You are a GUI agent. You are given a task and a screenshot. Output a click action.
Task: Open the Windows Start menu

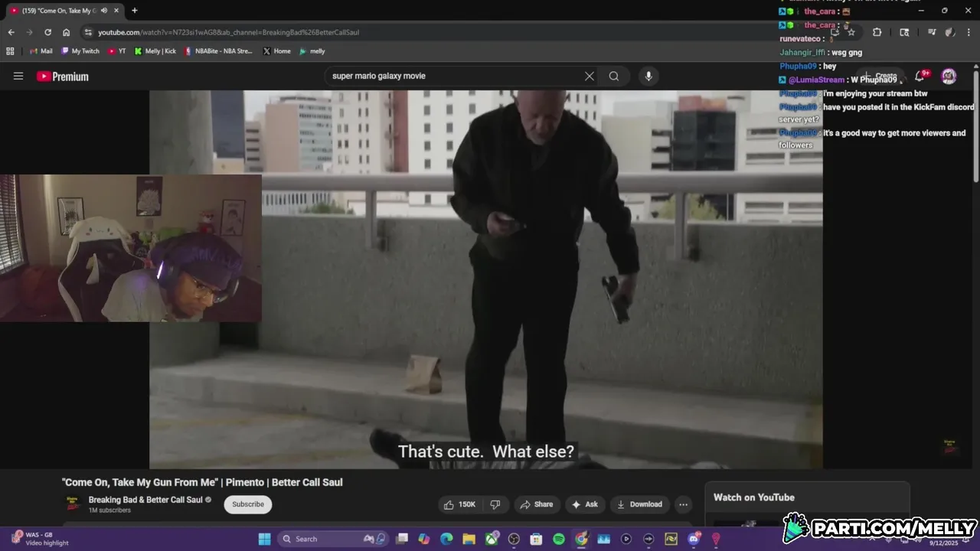pyautogui.click(x=264, y=539)
